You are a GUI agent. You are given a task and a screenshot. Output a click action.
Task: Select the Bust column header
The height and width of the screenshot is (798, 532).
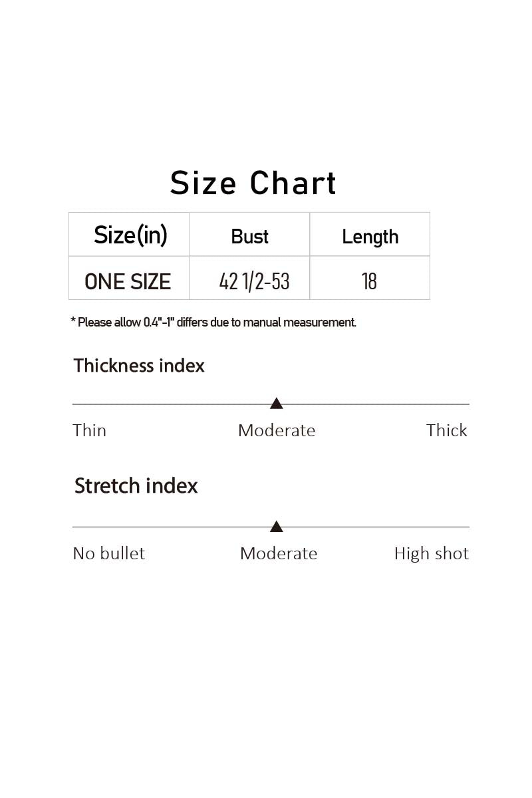249,235
